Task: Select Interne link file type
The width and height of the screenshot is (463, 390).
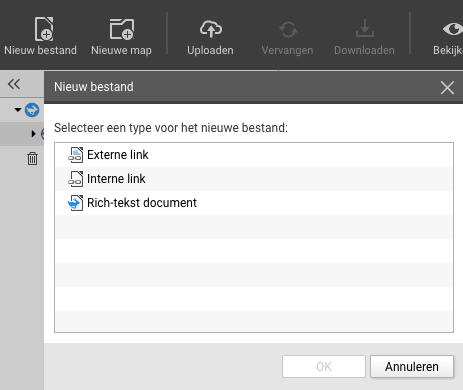Action: pos(254,179)
